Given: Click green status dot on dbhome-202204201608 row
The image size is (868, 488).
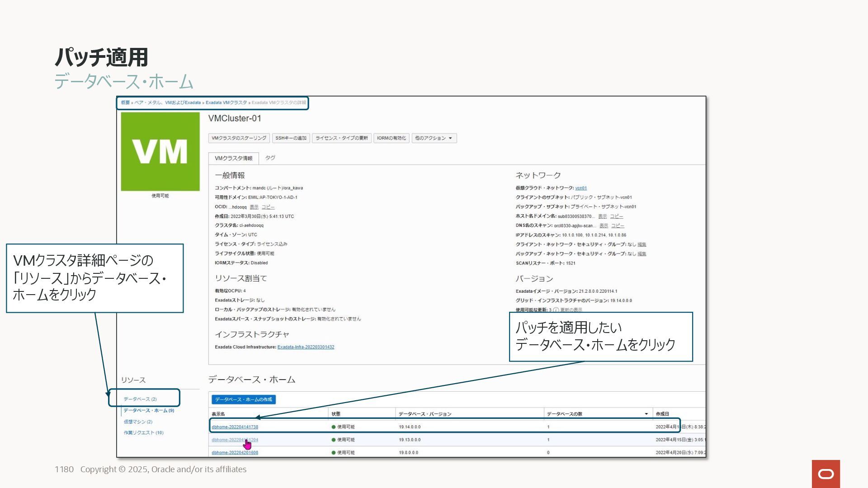Looking at the screenshot, I should click(x=334, y=452).
